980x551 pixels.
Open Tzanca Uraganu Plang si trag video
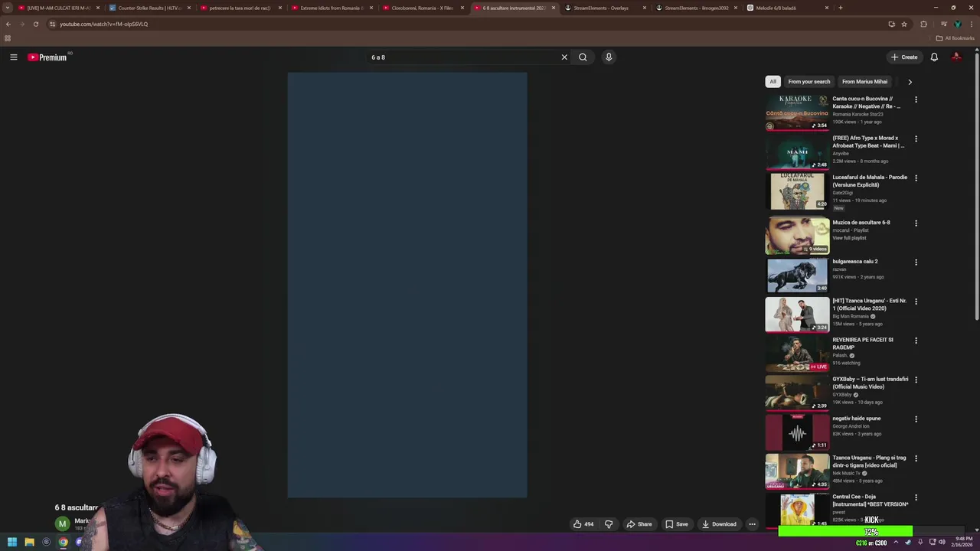point(797,471)
